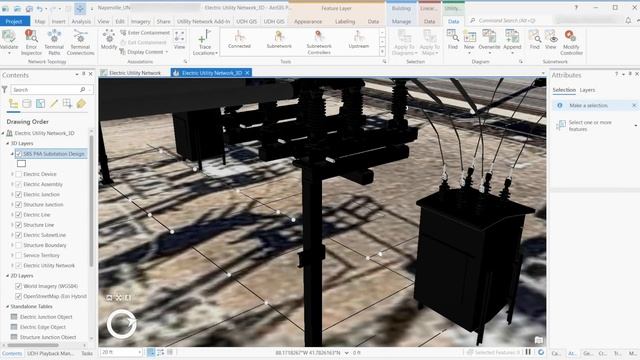This screenshot has height=360, width=640.
Task: Click the navigator compass control
Action: pos(121,324)
